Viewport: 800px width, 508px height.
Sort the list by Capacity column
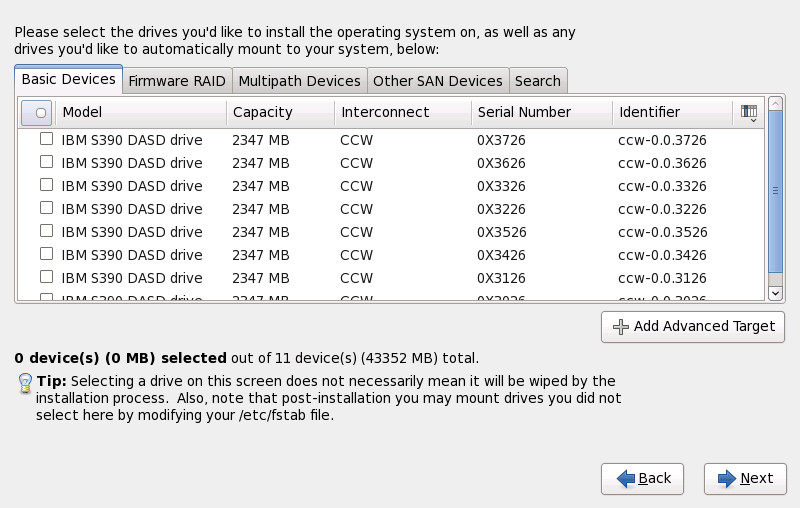tap(279, 113)
